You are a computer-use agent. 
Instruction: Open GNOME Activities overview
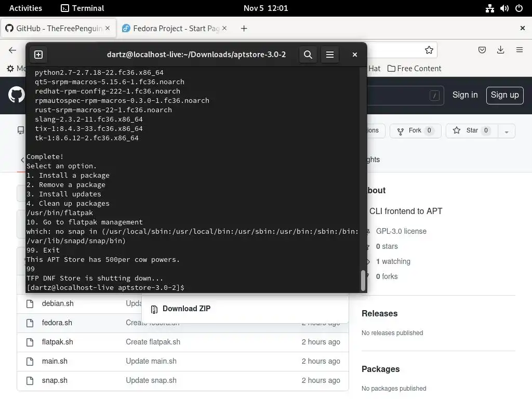click(x=25, y=8)
